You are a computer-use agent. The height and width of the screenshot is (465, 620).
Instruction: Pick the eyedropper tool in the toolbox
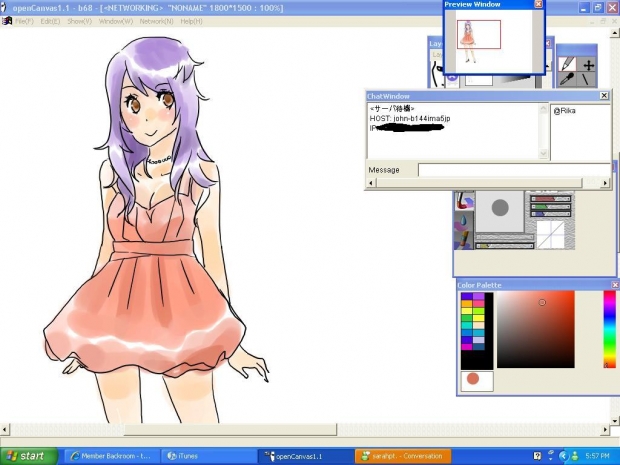tap(567, 80)
